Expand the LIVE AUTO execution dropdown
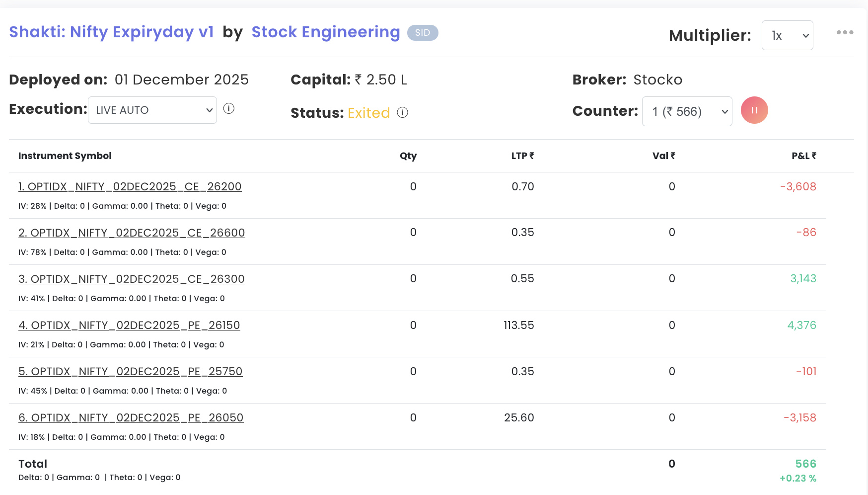 (152, 110)
